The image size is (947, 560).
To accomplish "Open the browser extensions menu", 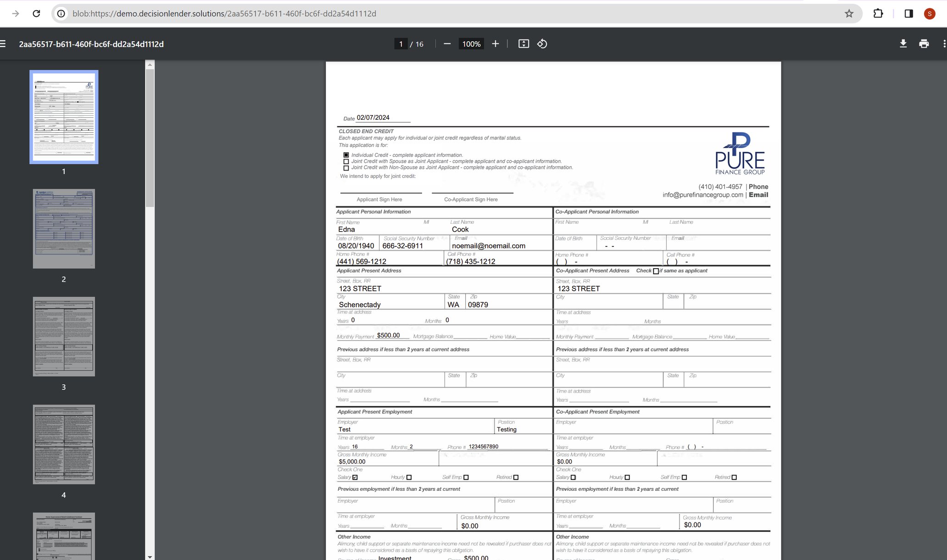I will coord(878,13).
